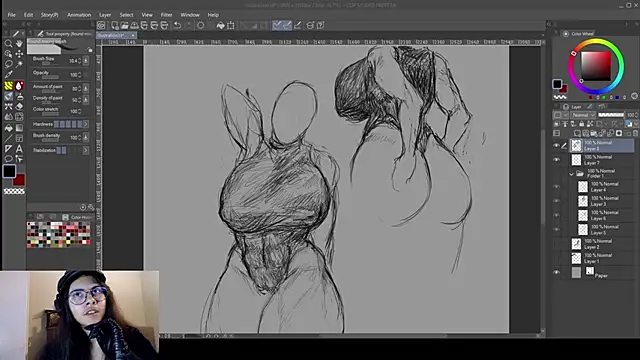Adjust the layer opacity slider
Viewport: 640px width, 360px height.
tap(611, 115)
